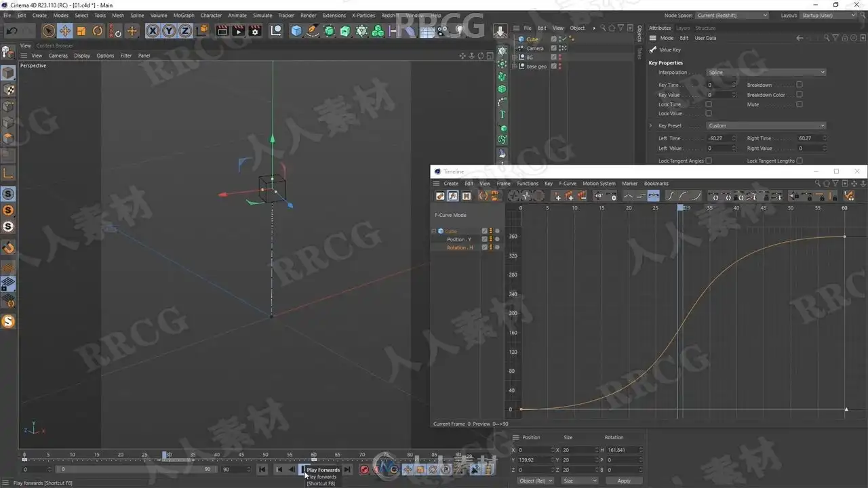The height and width of the screenshot is (488, 868).
Task: Click the Undo arrow icon
Action: (x=12, y=30)
